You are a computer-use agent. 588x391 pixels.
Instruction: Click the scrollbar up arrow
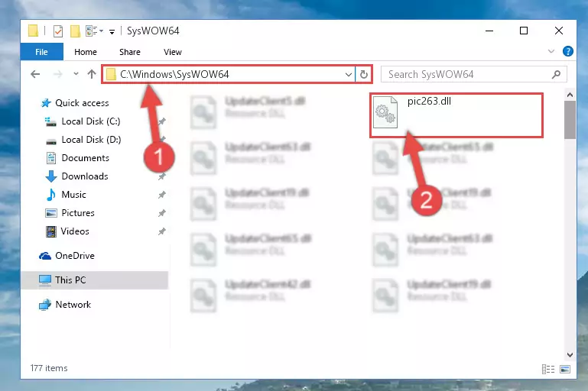[570, 95]
